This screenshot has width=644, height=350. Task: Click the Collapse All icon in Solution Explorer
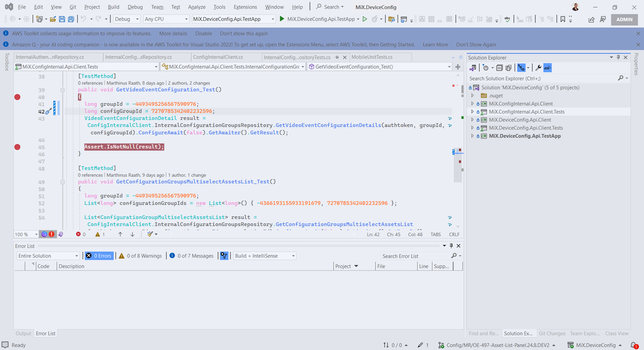[499, 68]
